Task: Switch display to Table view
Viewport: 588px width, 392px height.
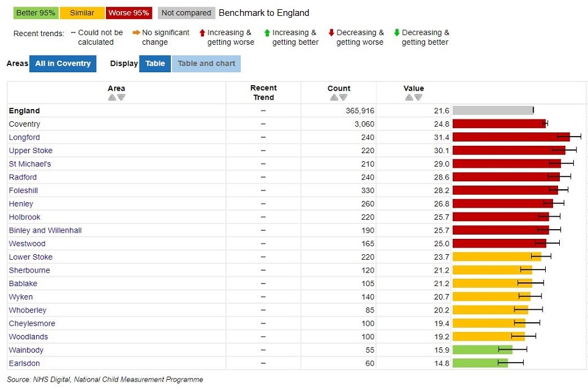Action: pos(155,64)
